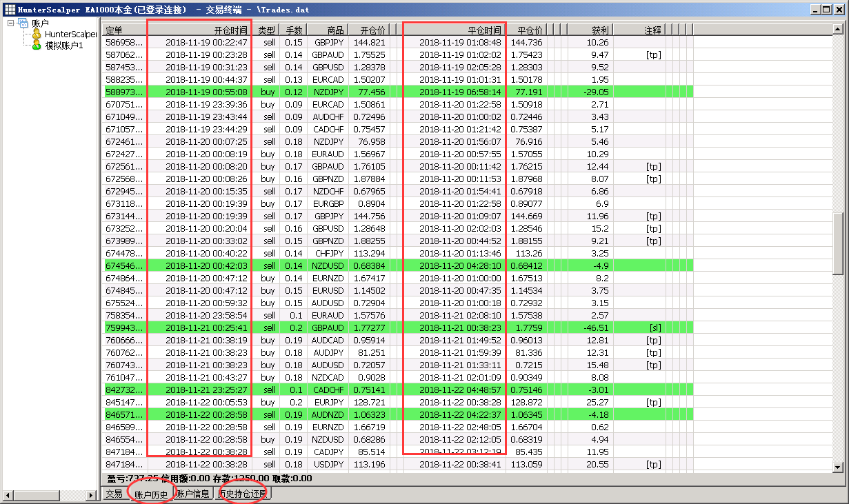Collapse the 账户 tree node

point(10,23)
